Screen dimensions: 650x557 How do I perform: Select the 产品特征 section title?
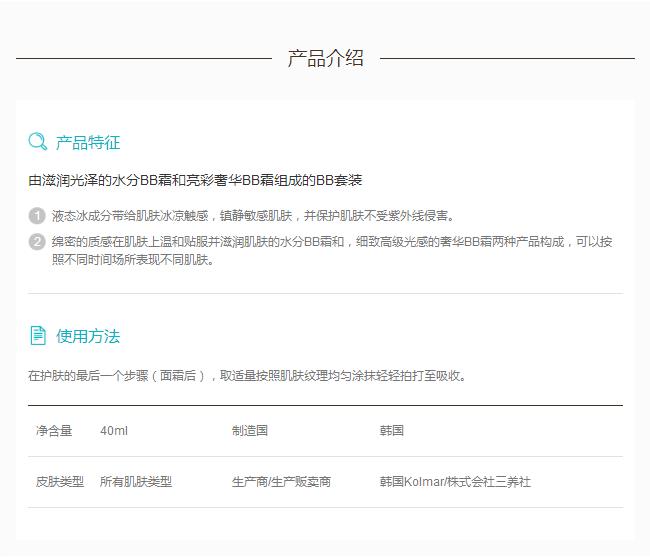coord(88,142)
